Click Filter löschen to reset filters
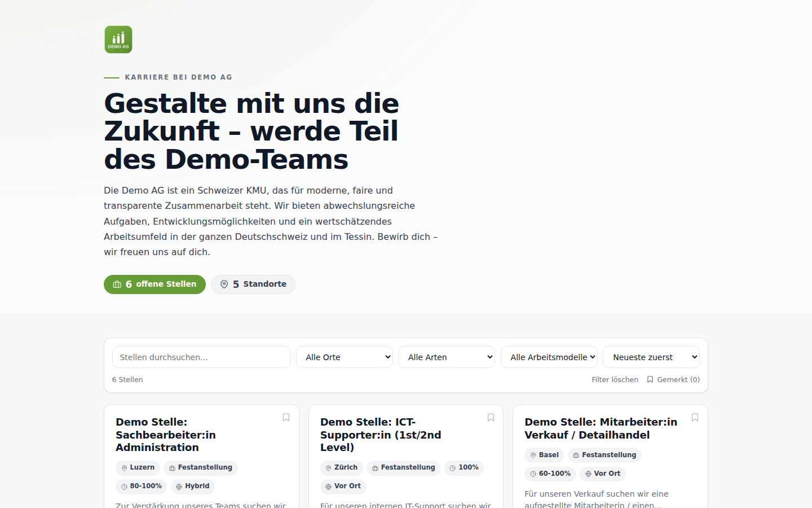 pyautogui.click(x=615, y=380)
